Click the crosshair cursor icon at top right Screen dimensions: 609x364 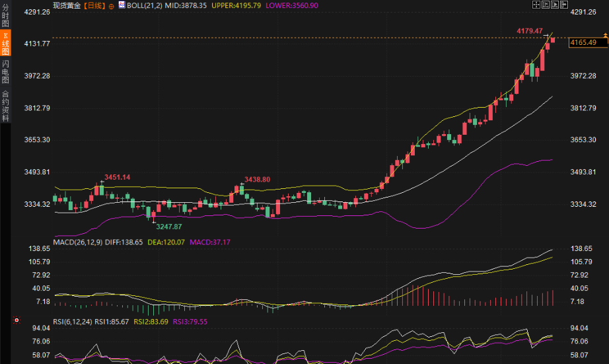[x=536, y=5]
